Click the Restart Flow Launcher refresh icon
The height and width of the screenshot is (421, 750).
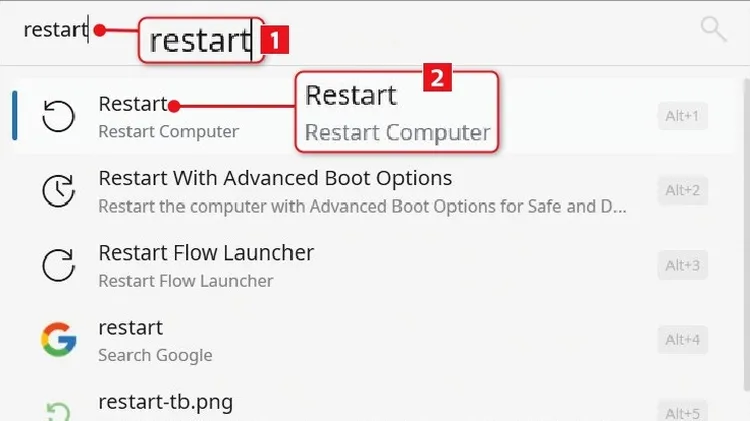tap(58, 266)
